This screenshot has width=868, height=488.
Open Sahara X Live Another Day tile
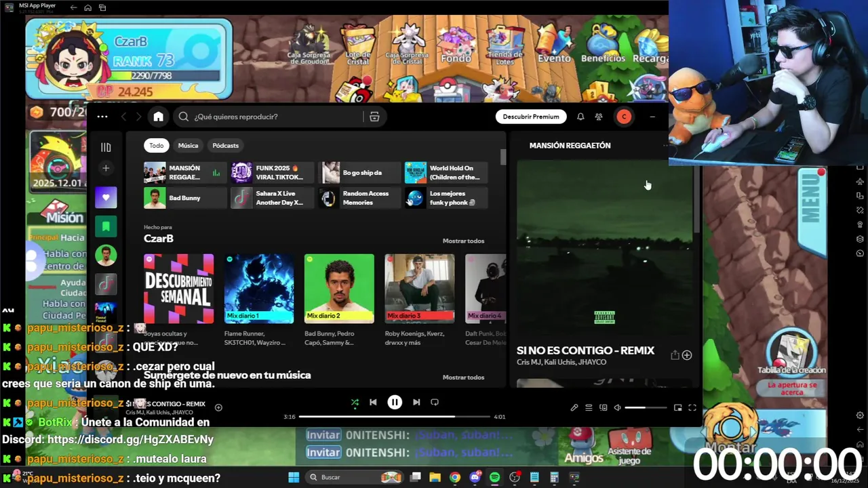pos(273,198)
